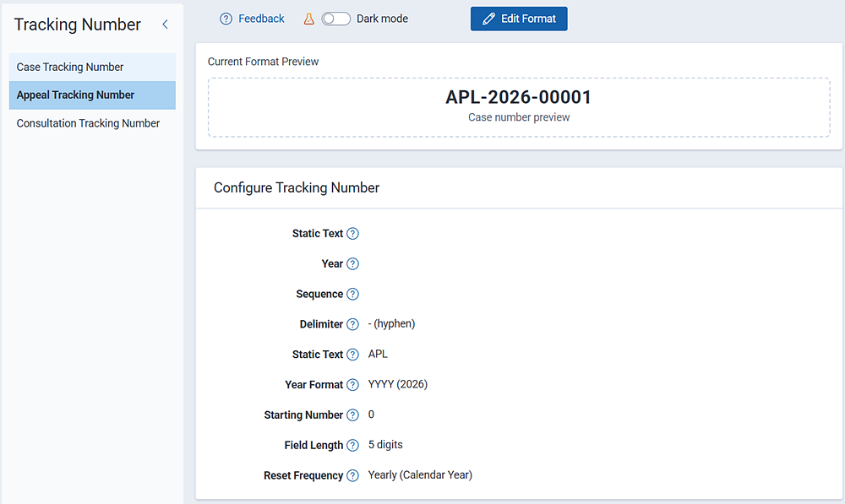Click the 'Sequence' label

coord(319,294)
